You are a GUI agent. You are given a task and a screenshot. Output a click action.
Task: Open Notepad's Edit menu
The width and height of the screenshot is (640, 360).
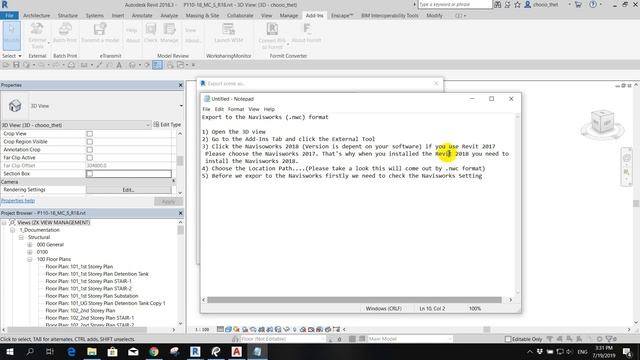219,109
